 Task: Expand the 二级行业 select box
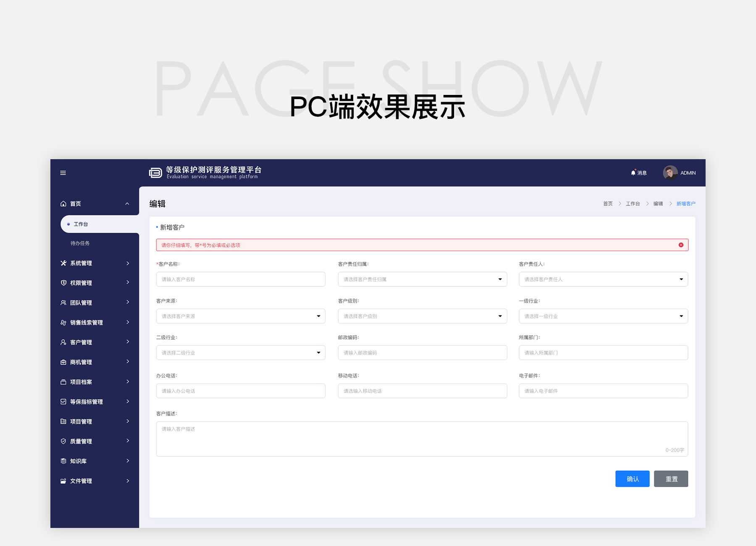(240, 353)
